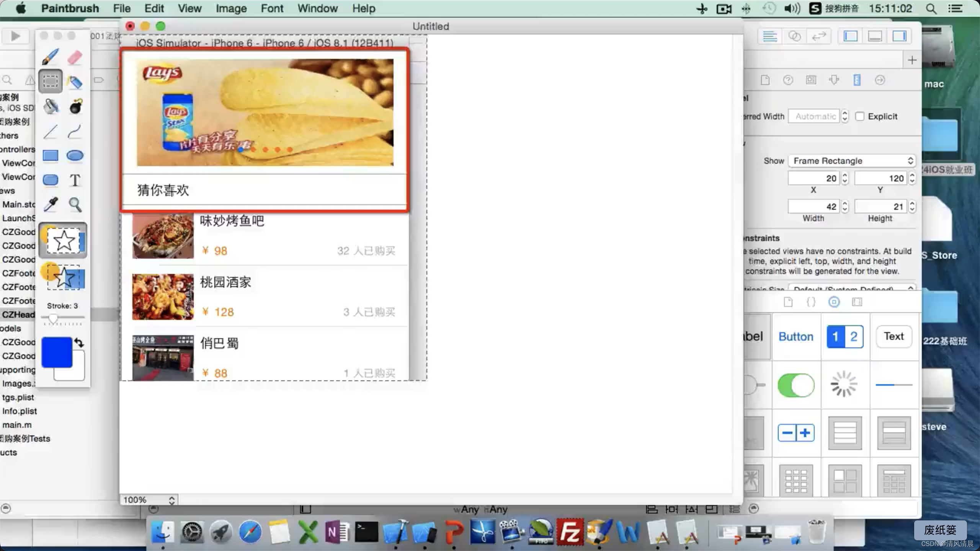Select the Ellipse shape tool

75,155
